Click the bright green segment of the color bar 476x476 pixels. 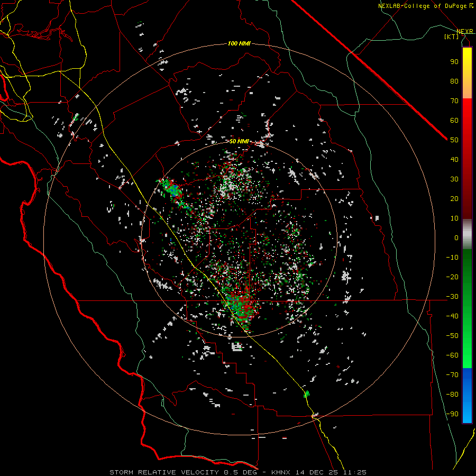coord(467,309)
